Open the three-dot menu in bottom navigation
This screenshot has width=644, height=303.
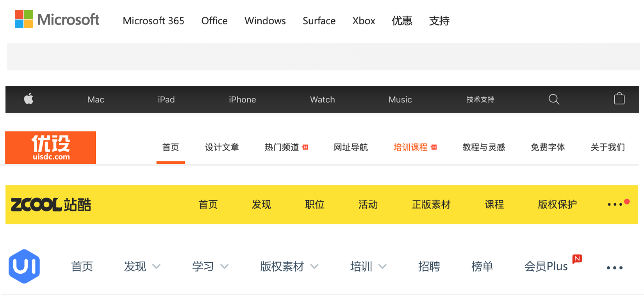[614, 268]
